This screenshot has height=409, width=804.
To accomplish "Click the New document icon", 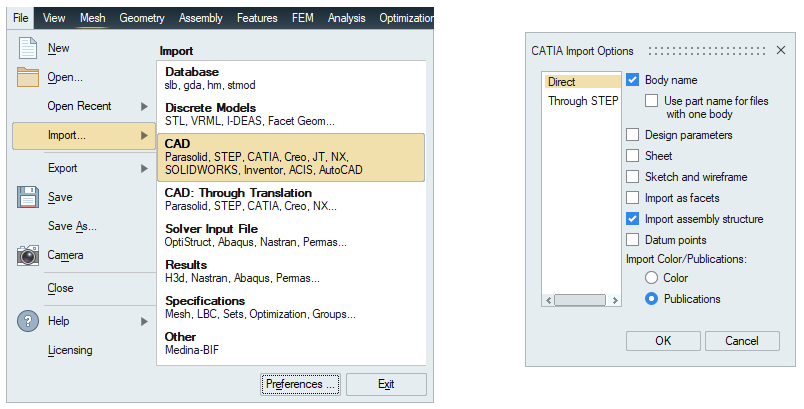I will (x=28, y=47).
